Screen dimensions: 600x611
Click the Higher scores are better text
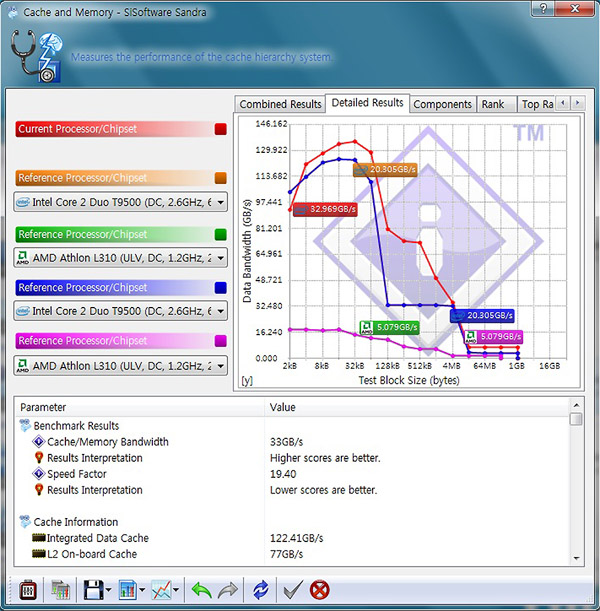tap(325, 457)
